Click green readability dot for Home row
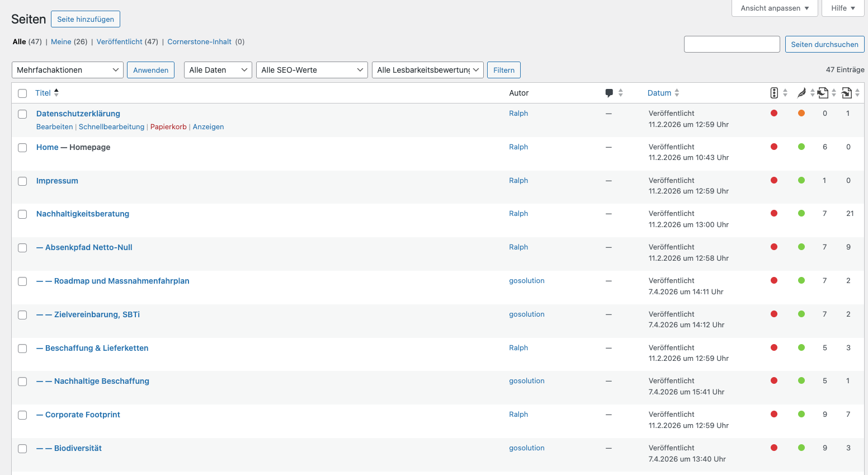Image resolution: width=868 pixels, height=475 pixels. pyautogui.click(x=801, y=147)
